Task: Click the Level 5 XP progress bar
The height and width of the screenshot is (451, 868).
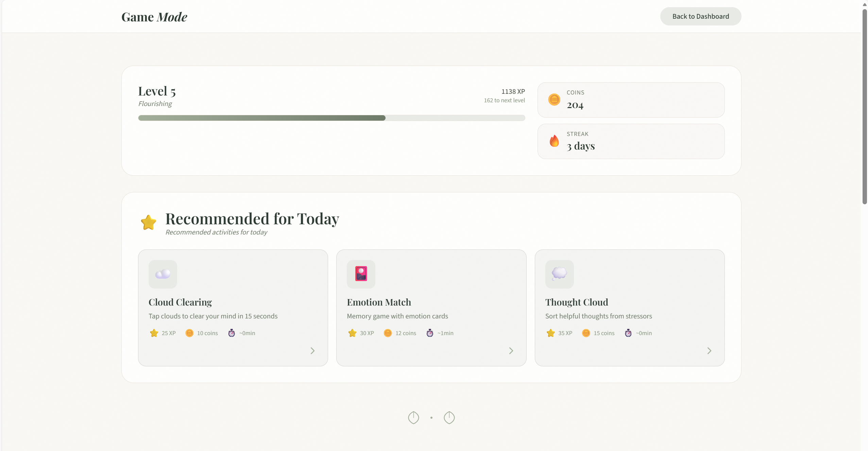Action: pyautogui.click(x=331, y=118)
